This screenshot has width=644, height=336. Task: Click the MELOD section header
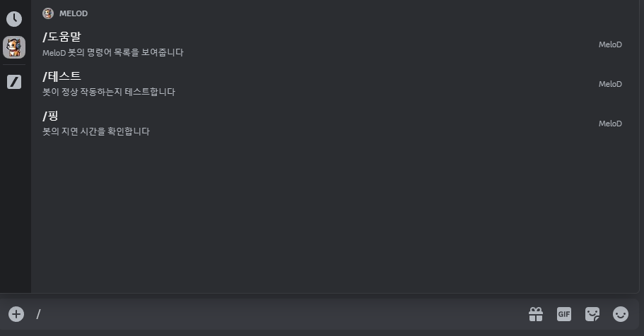73,13
